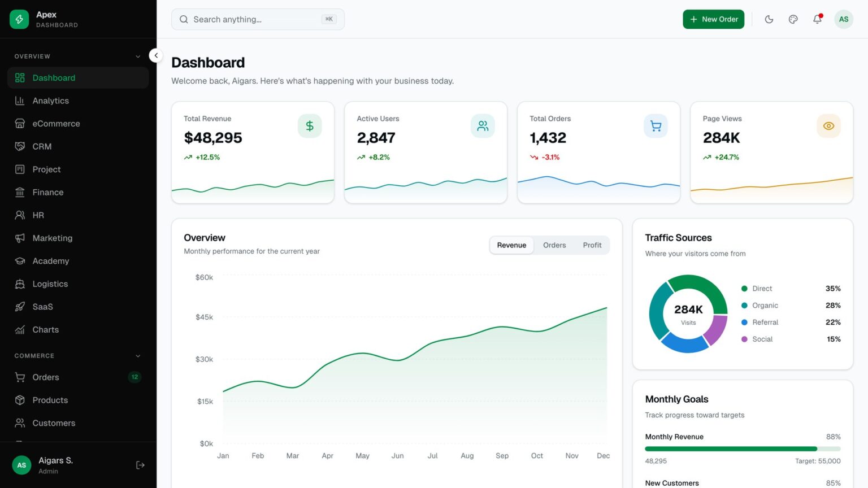Viewport: 868px width, 488px height.
Task: Click the Finance bank icon in sidebar
Action: pos(20,192)
